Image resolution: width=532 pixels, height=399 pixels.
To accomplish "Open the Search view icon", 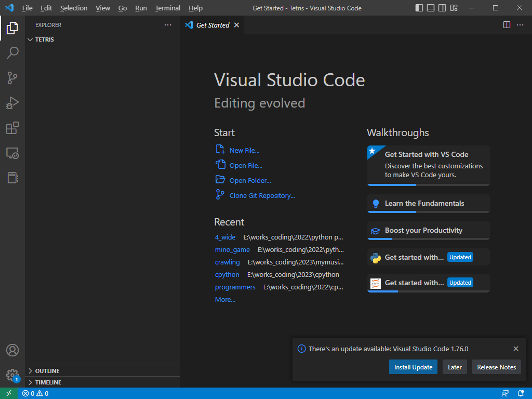I will pos(12,53).
